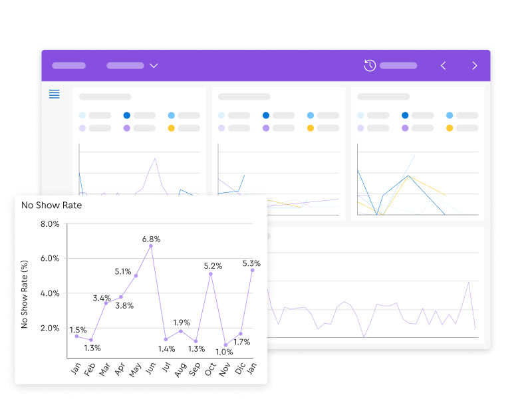Screen dimensions: 532x399
Task: Select pale lavender legend swatch in leftmost chart card
Action: point(82,128)
